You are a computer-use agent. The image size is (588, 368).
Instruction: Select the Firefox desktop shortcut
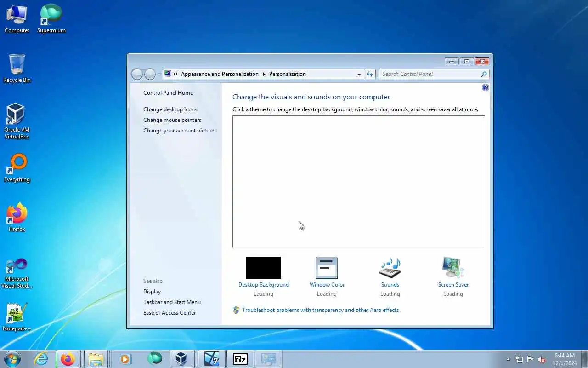tap(17, 218)
